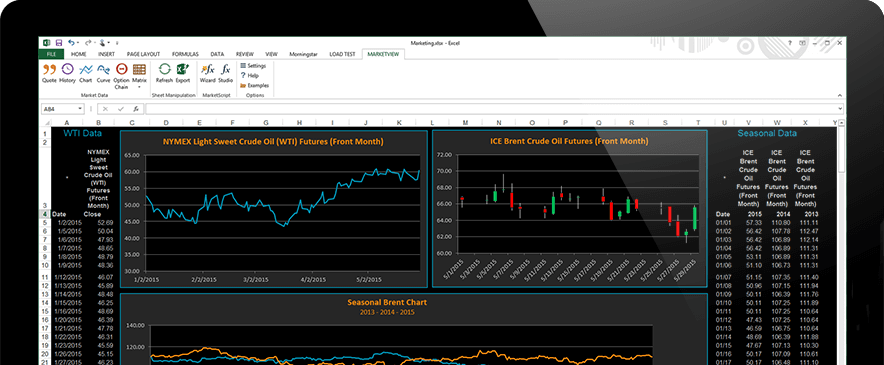Switch to the REVIEW tab

pyautogui.click(x=245, y=54)
